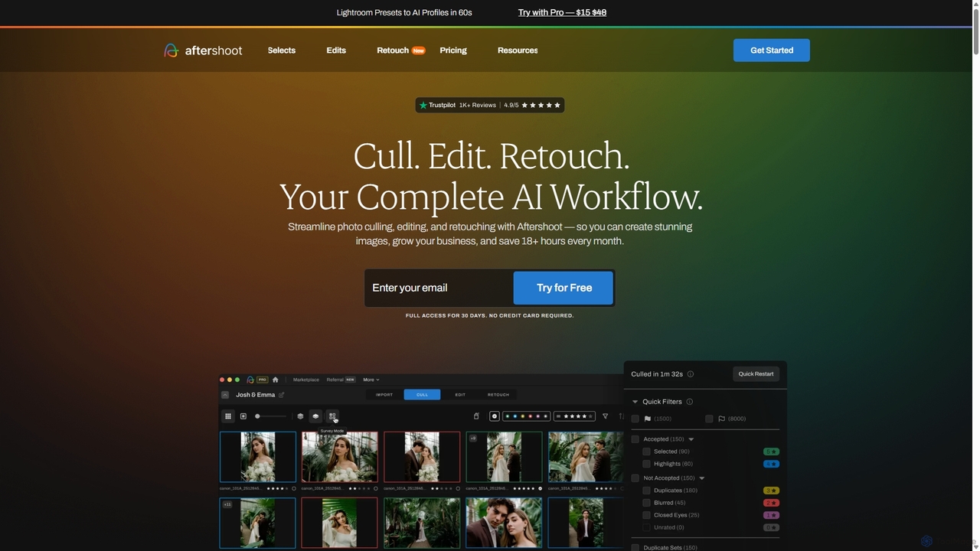
Task: Check the outlined flag (8000) filter checkbox
Action: tap(709, 419)
